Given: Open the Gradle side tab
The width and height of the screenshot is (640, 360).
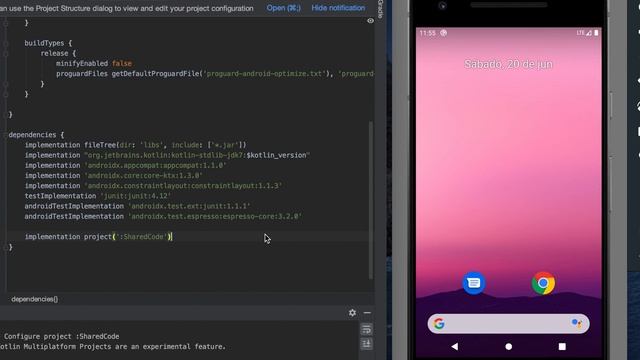Looking at the screenshot, I should tap(380, 9).
